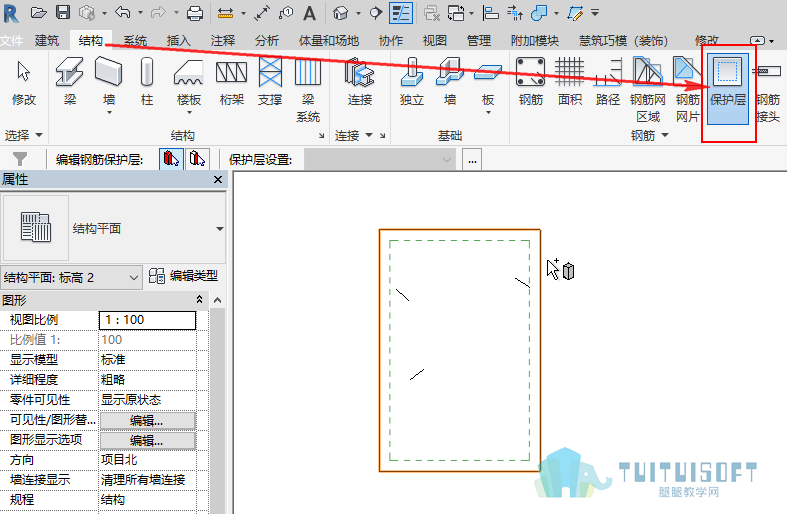The width and height of the screenshot is (787, 514).
Task: Open the 结构平面: 标高 2 instance dropdown
Action: coord(71,278)
